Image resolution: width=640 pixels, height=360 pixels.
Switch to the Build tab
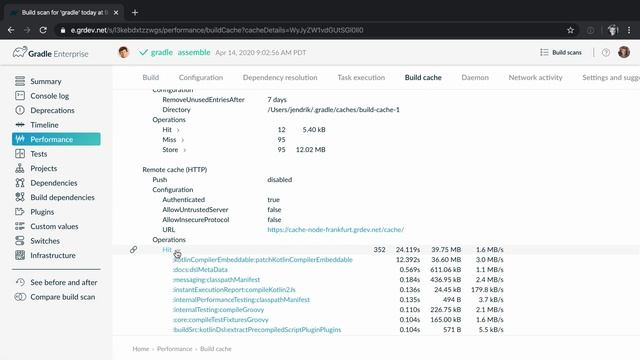(x=151, y=77)
